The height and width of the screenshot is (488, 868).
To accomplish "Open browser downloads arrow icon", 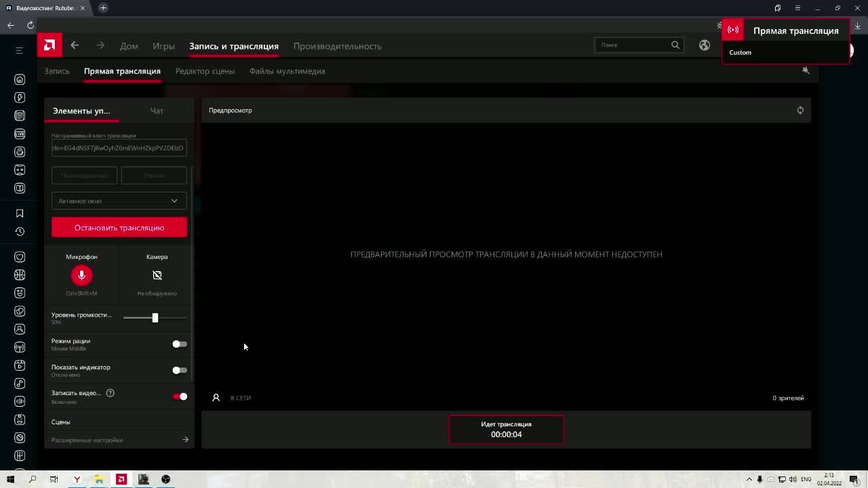I will point(857,25).
